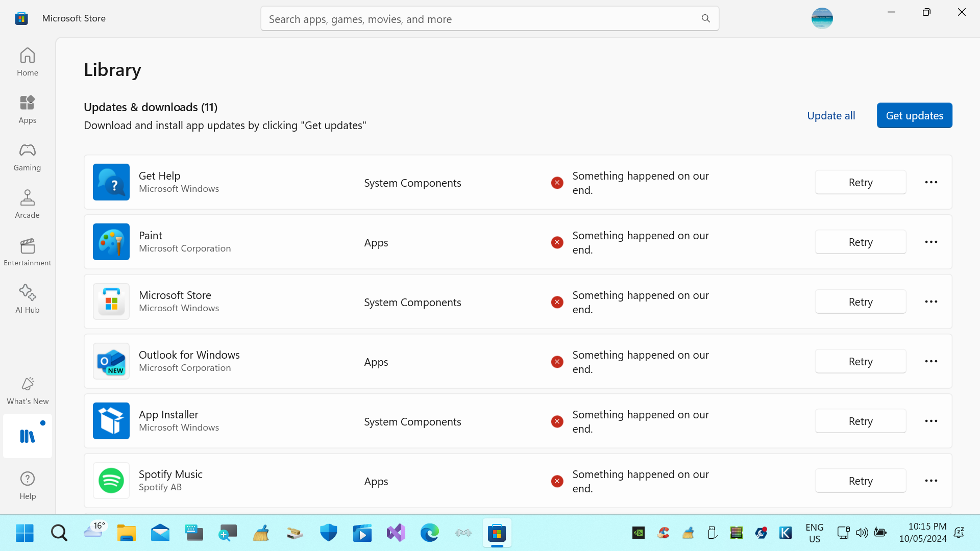This screenshot has width=980, height=551.
Task: Click the App Installer app icon
Action: (x=111, y=421)
